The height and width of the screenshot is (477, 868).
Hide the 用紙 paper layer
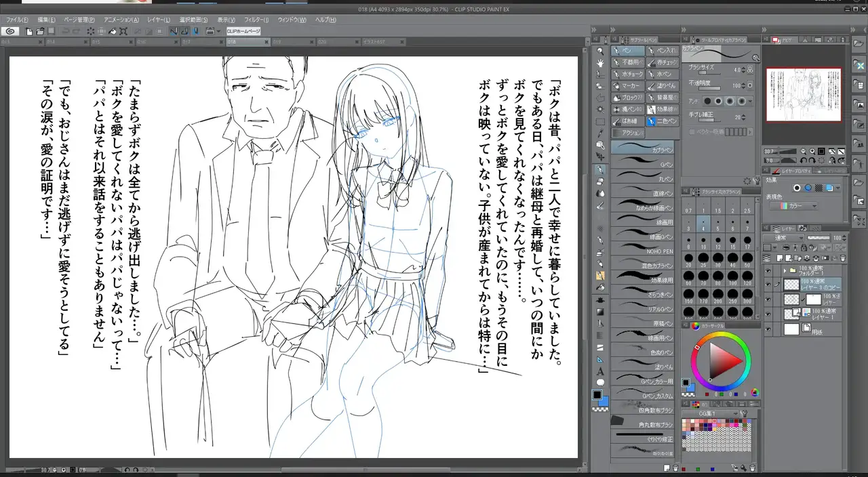[x=768, y=329]
